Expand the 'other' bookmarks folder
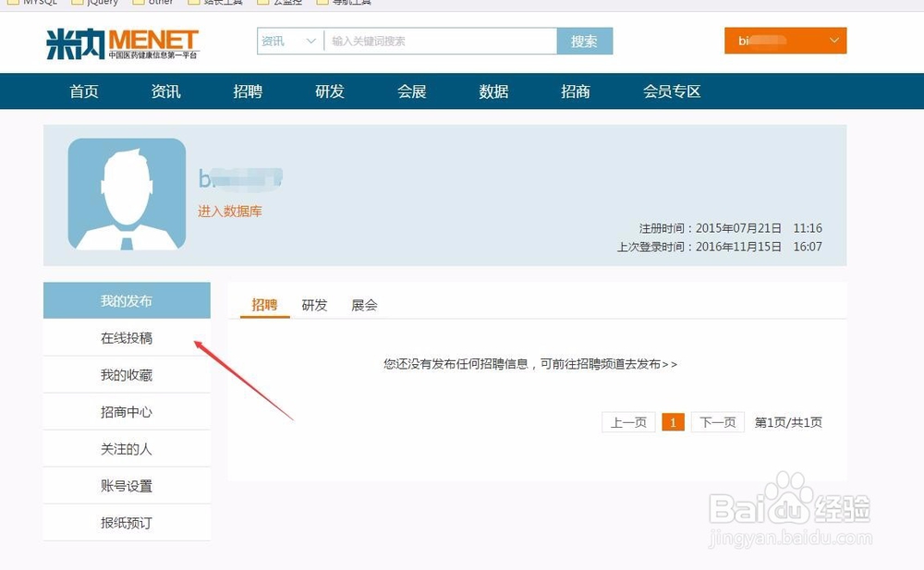Image resolution: width=924 pixels, height=570 pixels. tap(154, 3)
